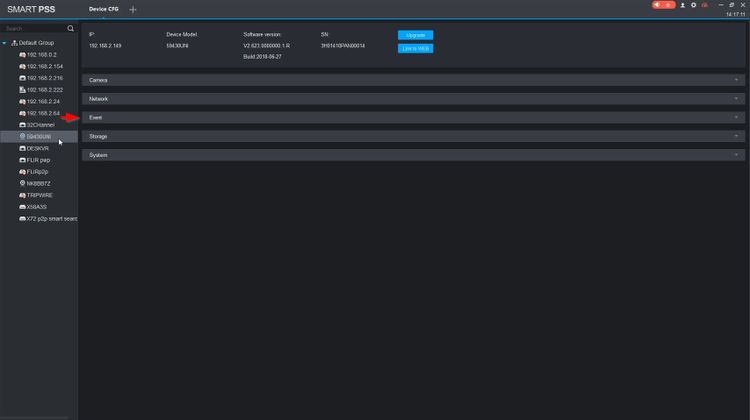Click the camera icon next to NK8BB7Z
This screenshot has width=750, height=420.
(22, 183)
